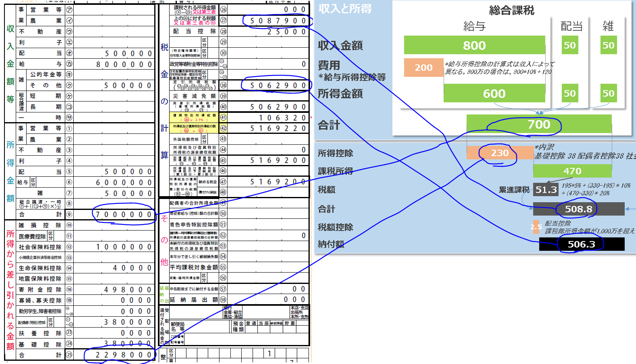Image resolution: width=636 pixels, height=364 pixels.
Task: Click the 地震保険料控除 label
Action: tap(40, 279)
